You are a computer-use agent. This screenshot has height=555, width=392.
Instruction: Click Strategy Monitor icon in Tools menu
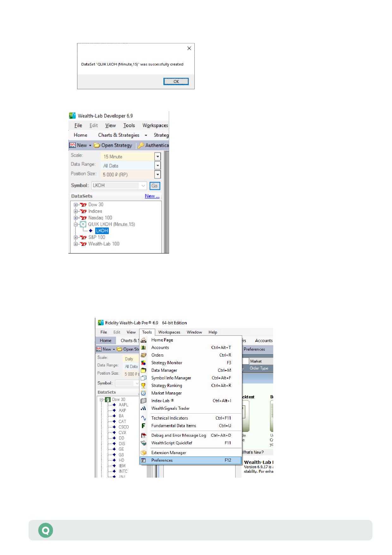point(144,363)
